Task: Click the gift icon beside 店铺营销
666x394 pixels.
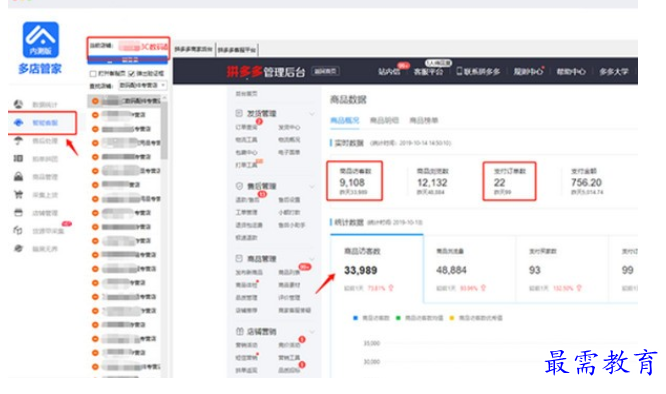Action: pos(239,331)
